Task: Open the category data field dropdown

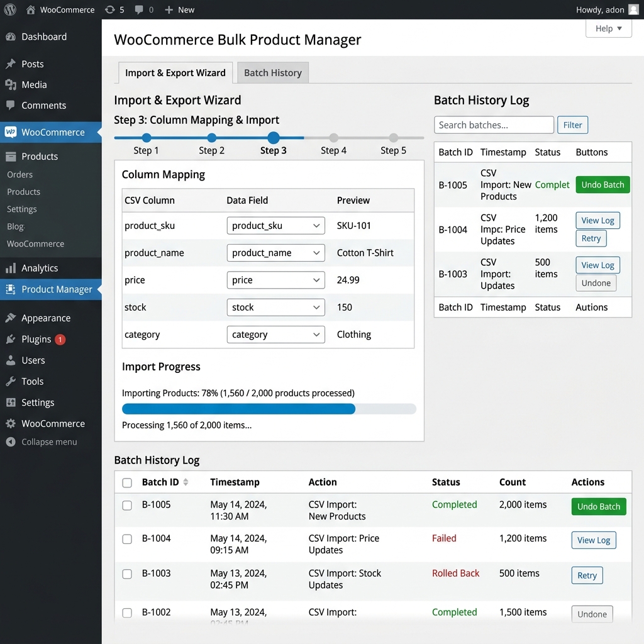Action: tap(275, 335)
